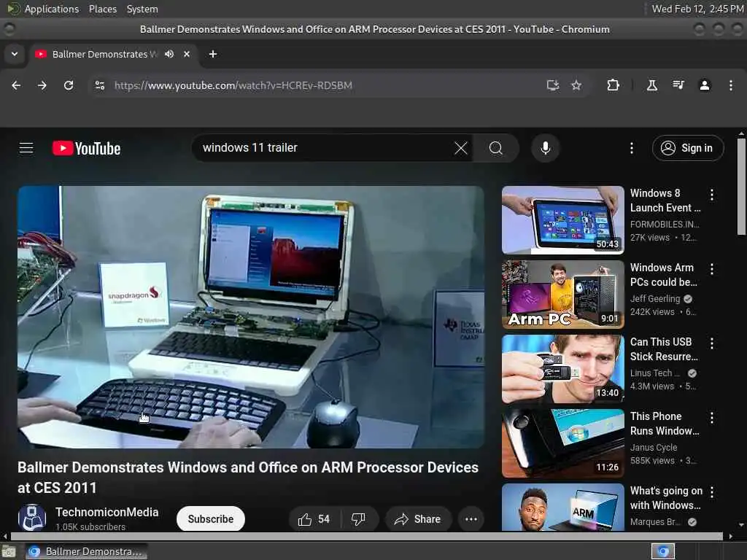The width and height of the screenshot is (747, 560).
Task: Open the TechnomiconMedia channel name link
Action: click(x=107, y=513)
